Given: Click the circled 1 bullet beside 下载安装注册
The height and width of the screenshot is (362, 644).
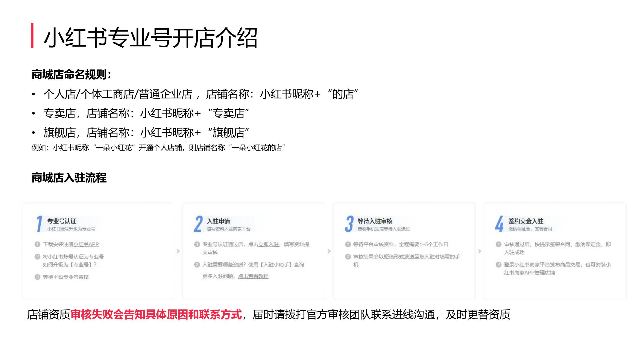Looking at the screenshot, I should pyautogui.click(x=37, y=244).
